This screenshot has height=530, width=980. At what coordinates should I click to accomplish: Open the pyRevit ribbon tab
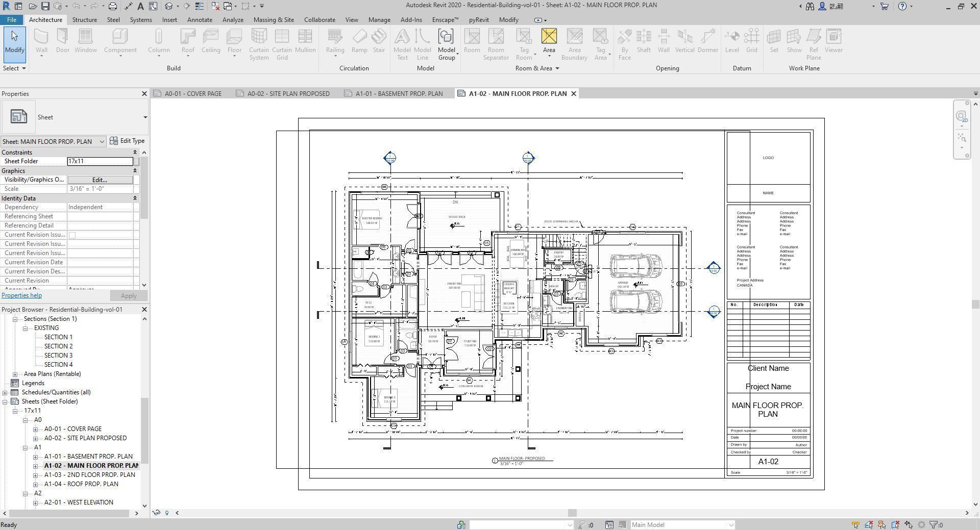point(479,20)
